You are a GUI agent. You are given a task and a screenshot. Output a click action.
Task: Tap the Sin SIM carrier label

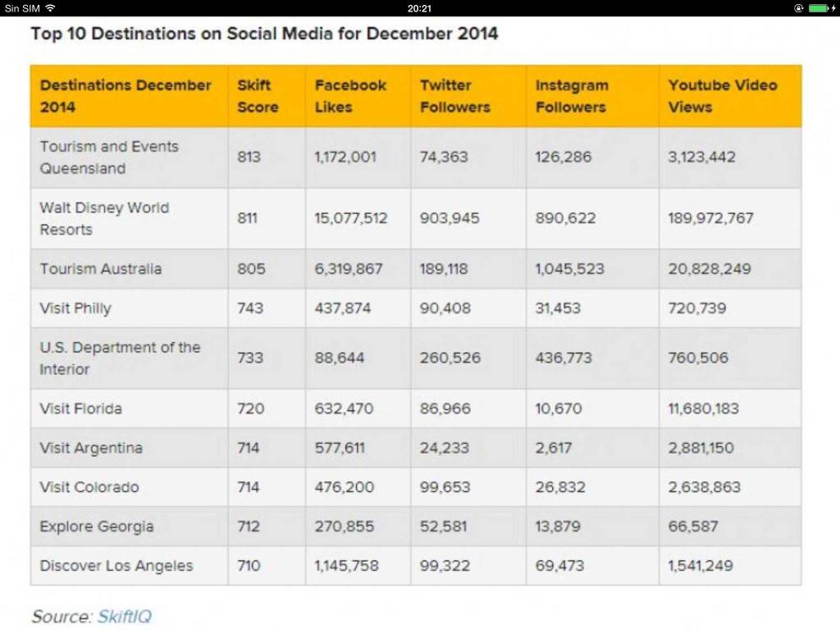[x=22, y=8]
